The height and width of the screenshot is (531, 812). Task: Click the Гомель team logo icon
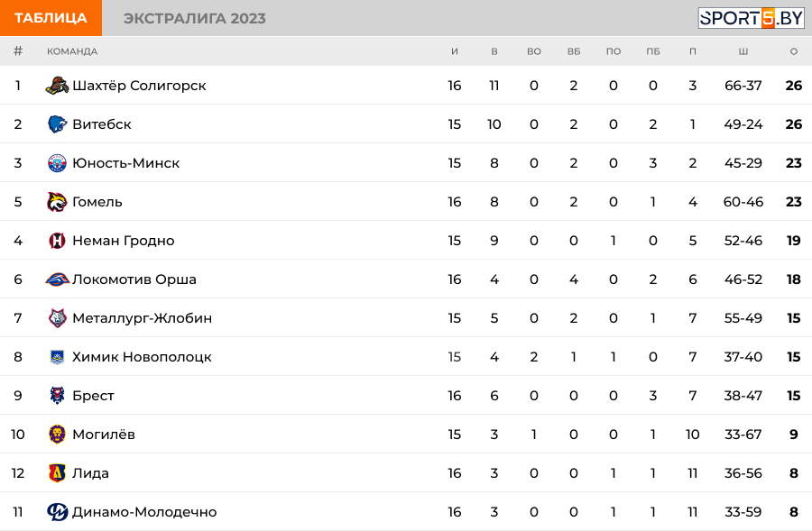(57, 202)
